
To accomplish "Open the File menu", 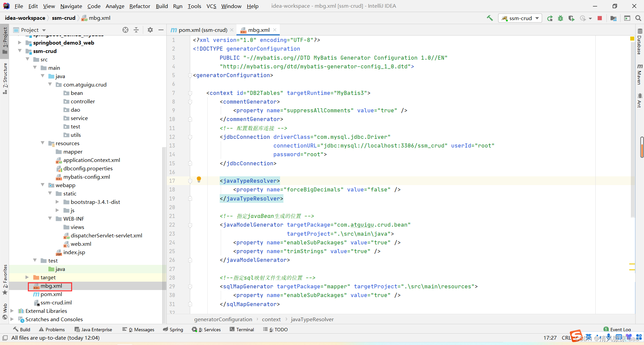I will [19, 6].
